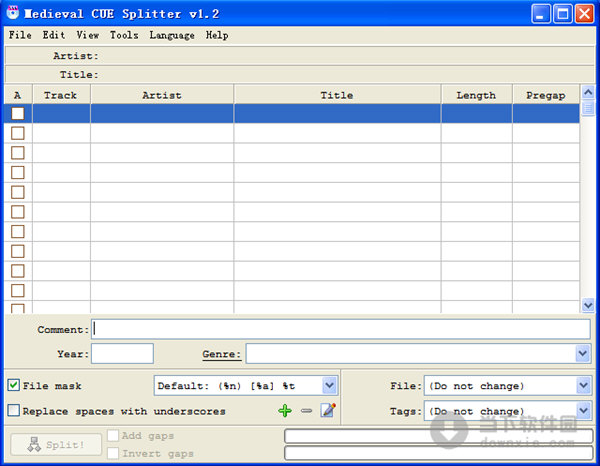Minimize the window

pyautogui.click(x=541, y=14)
